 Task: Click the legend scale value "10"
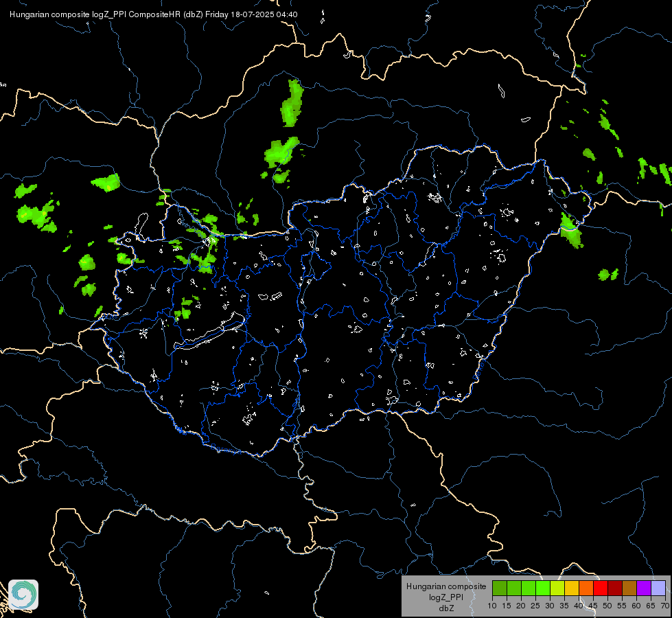pos(492,606)
